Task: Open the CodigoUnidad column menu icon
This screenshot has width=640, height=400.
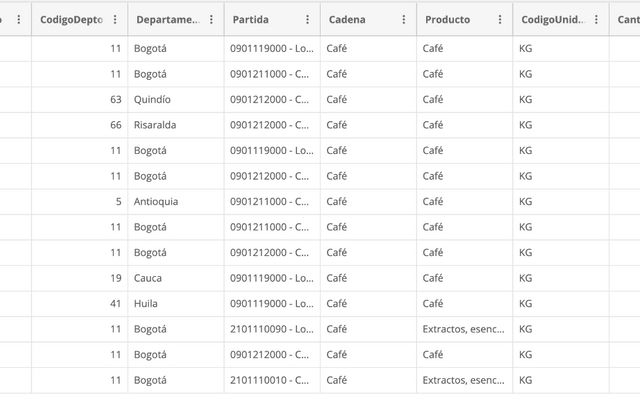Action: tap(595, 20)
